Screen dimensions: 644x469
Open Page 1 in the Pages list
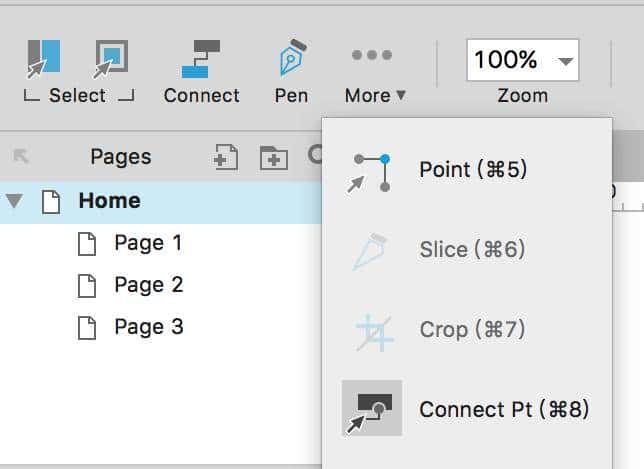click(148, 243)
